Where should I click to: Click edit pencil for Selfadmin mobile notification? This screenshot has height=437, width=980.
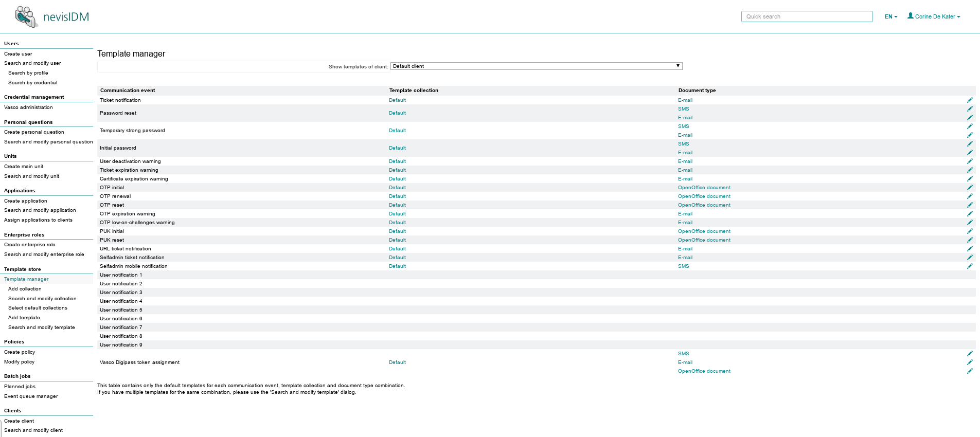(970, 266)
